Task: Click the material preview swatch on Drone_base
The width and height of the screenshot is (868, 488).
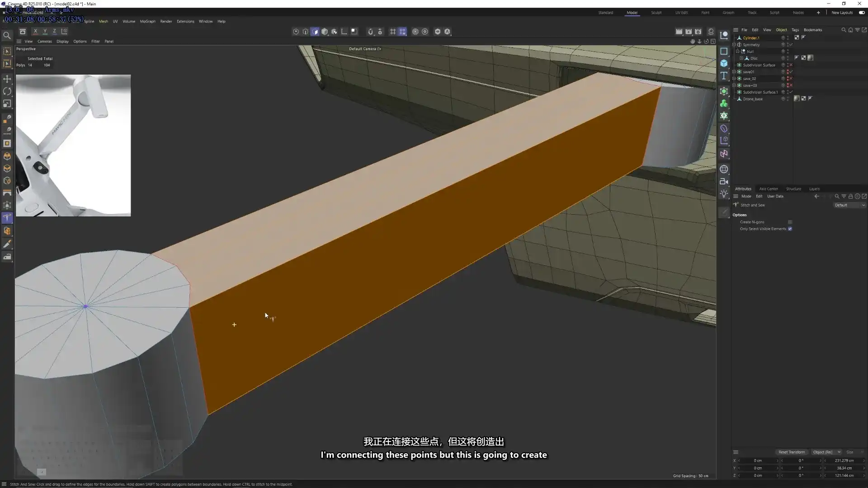Action: (796, 99)
